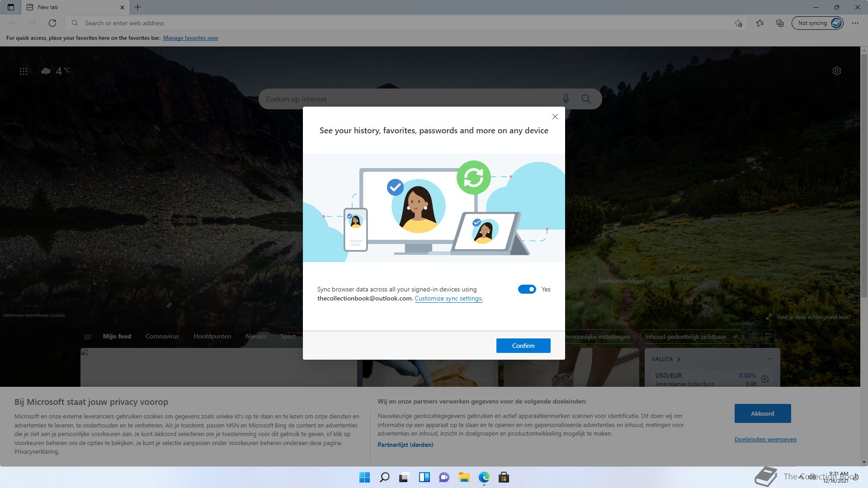Screen dimensions: 868x488
Task: Open the app launcher grid icon
Action: point(24,71)
